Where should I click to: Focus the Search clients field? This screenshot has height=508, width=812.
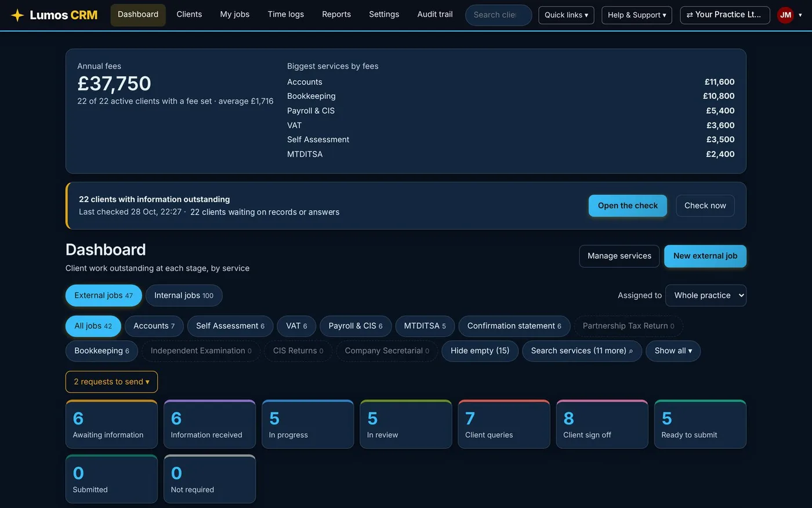click(x=498, y=15)
